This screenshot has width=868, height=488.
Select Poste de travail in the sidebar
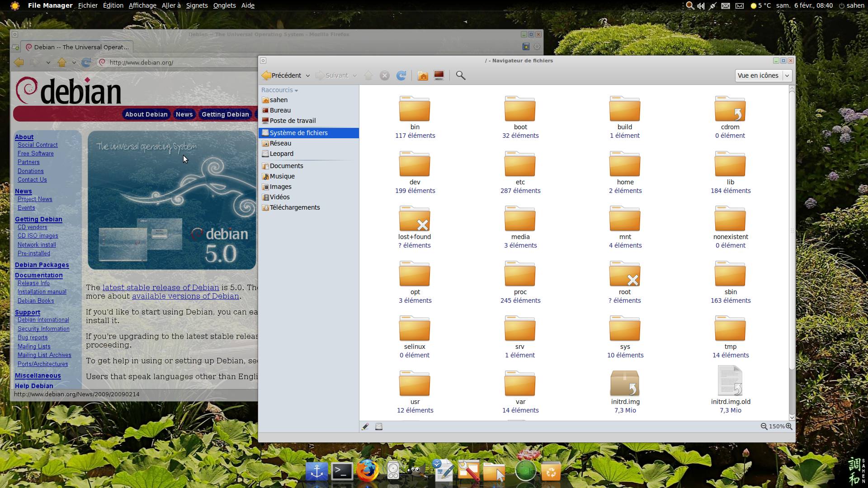point(309,121)
